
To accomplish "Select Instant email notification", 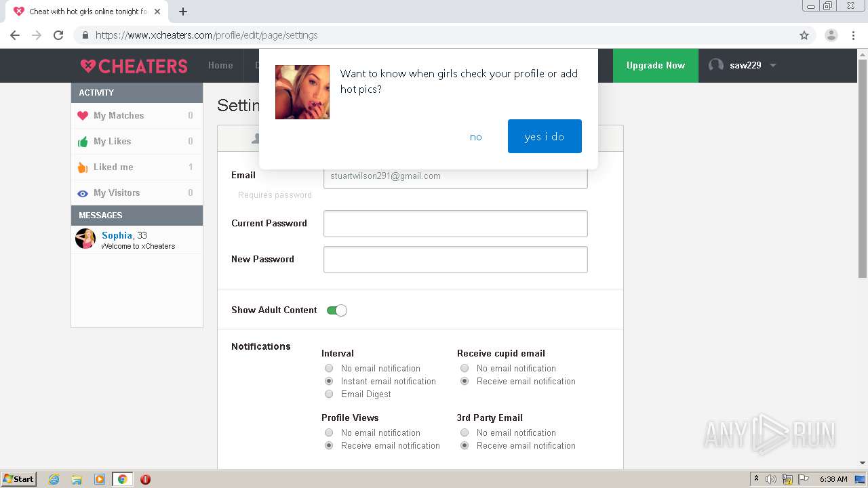I will coord(329,381).
